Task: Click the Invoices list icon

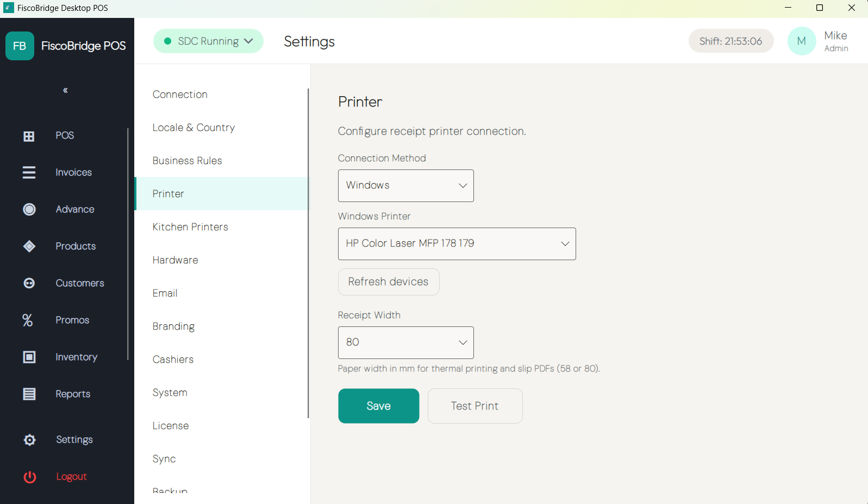Action: [29, 172]
